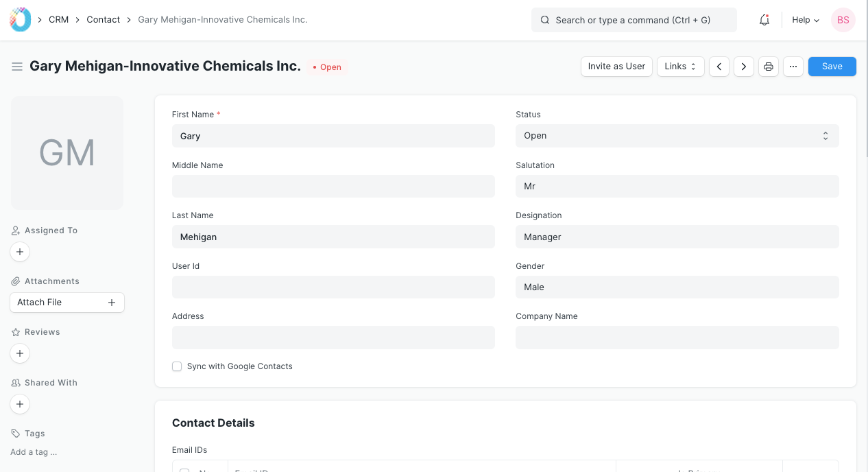Viewport: 868px width, 472px height.
Task: Go to previous contact record
Action: (x=719, y=67)
